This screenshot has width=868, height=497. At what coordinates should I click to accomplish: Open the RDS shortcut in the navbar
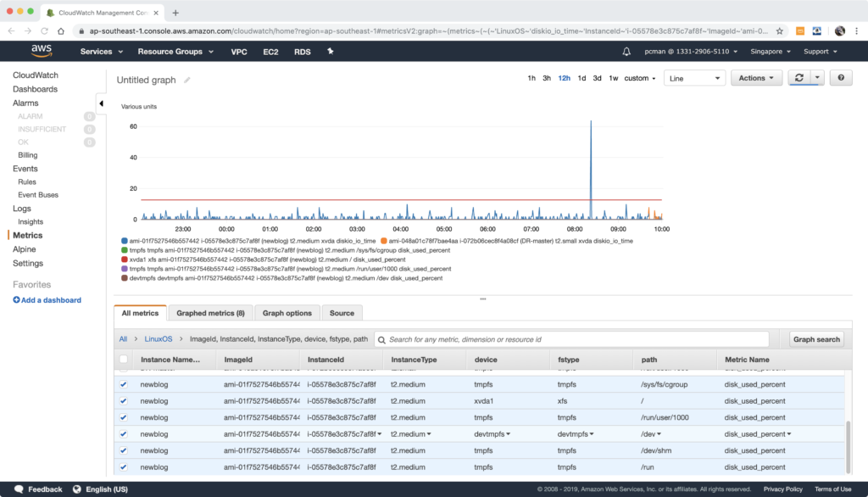303,52
